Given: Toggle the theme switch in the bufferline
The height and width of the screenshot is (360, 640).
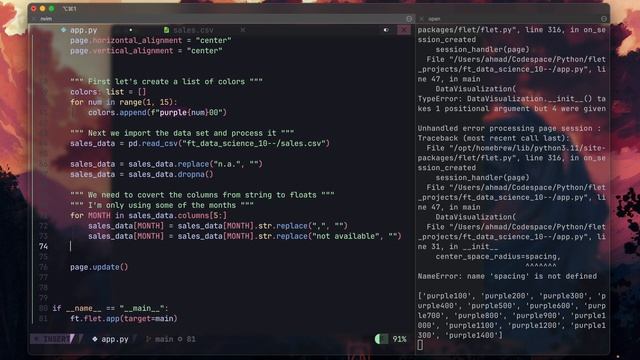Looking at the screenshot, I should (x=386, y=30).
